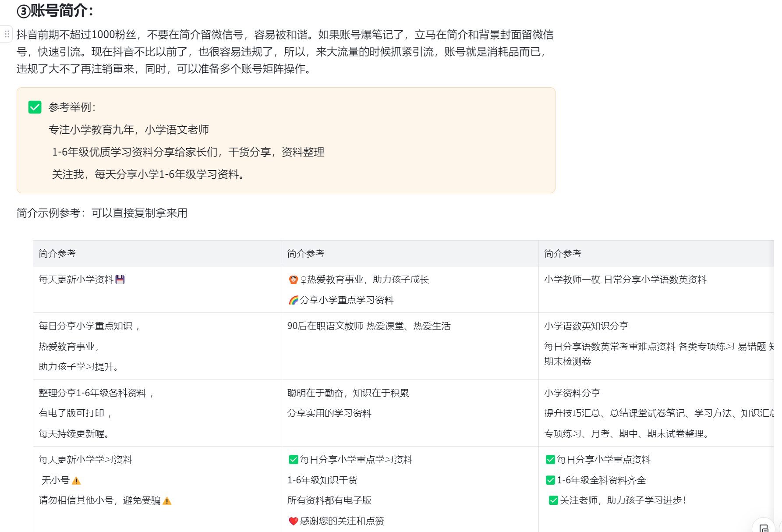
Task: Click the green check before 每日分享小学重点学习资料
Action: point(294,460)
